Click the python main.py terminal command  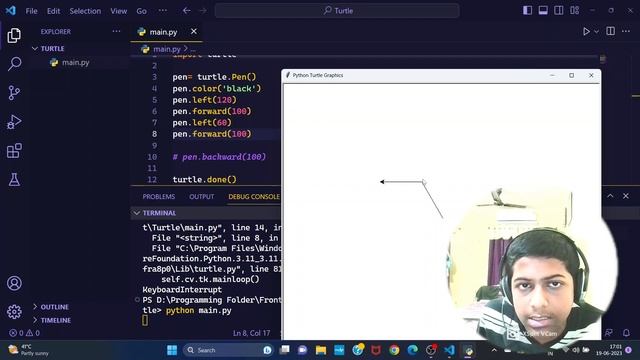199,311
